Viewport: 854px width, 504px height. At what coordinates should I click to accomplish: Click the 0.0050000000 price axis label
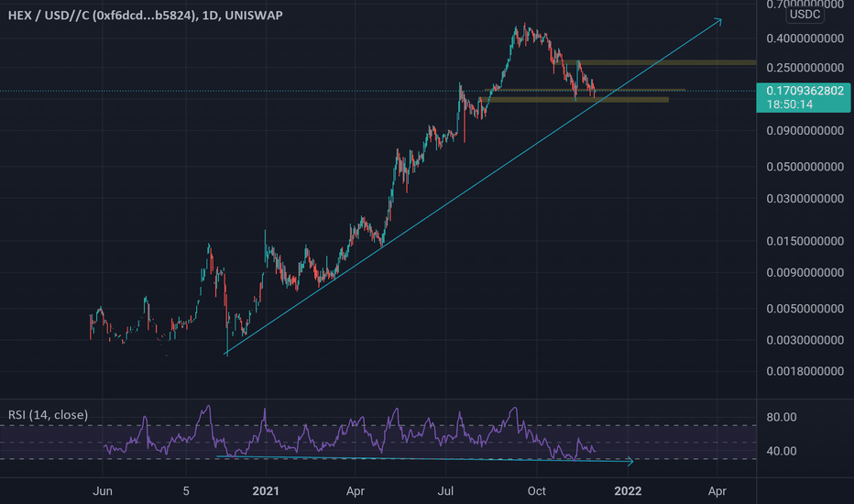(805, 309)
